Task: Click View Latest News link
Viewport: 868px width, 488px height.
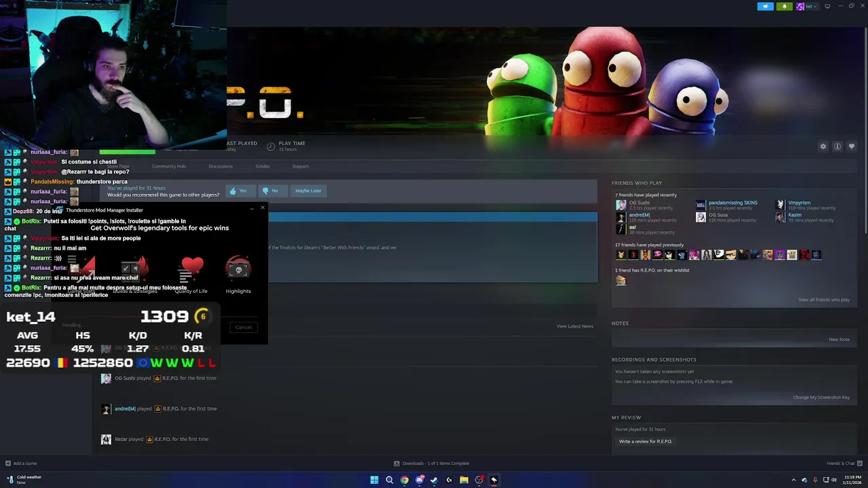Action: (x=574, y=326)
